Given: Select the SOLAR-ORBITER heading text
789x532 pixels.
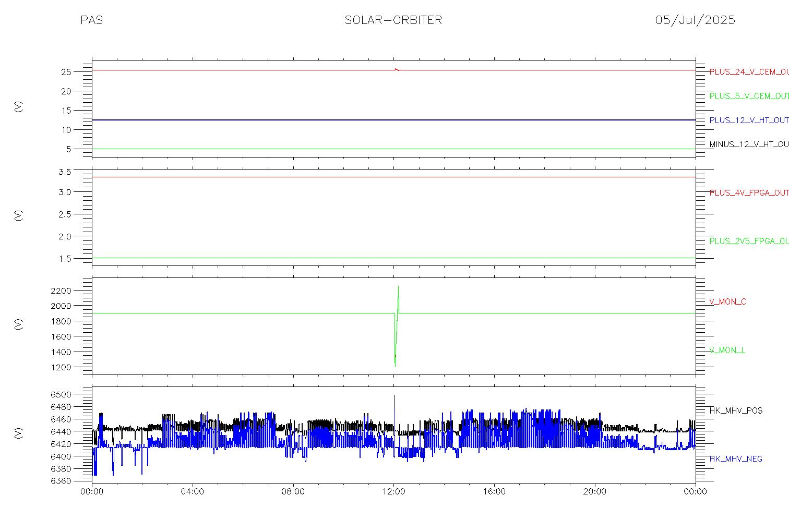Looking at the screenshot, I should tap(393, 20).
